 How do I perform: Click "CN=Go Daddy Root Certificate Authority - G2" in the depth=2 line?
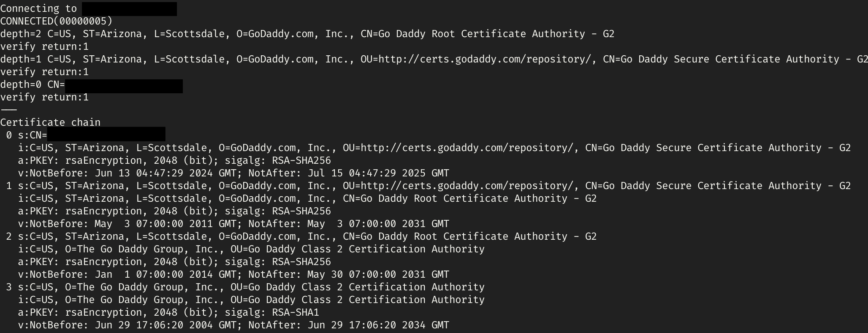pyautogui.click(x=488, y=34)
